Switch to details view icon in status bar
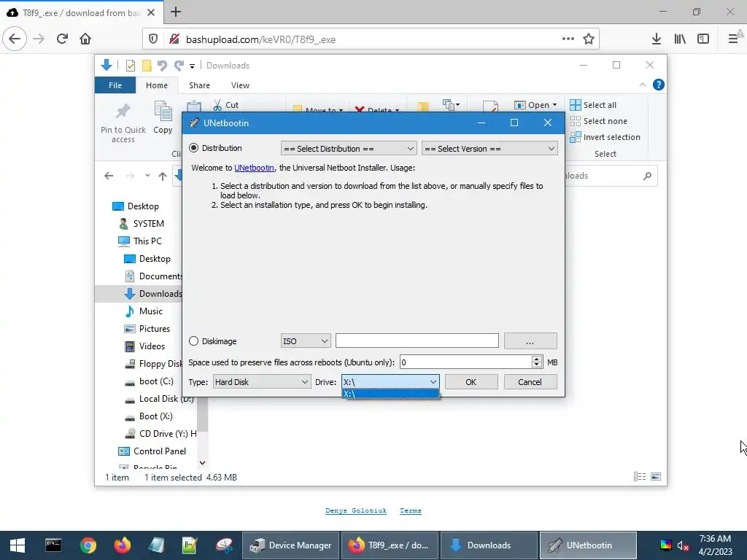The height and width of the screenshot is (560, 747). [640, 477]
